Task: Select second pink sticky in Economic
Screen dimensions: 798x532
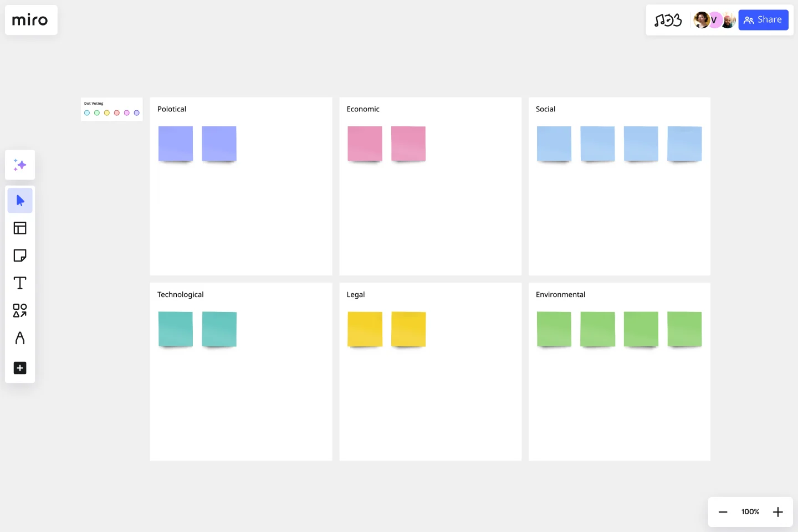Action: point(408,144)
